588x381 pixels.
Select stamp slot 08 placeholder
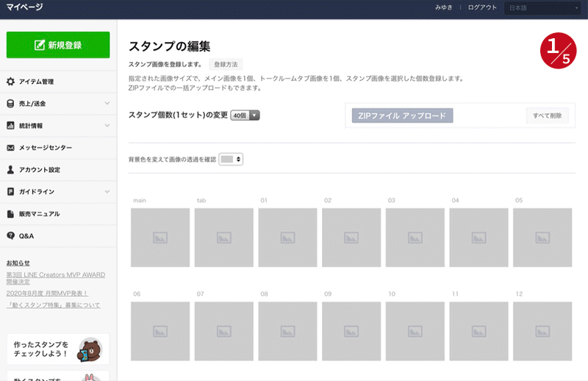[287, 331]
